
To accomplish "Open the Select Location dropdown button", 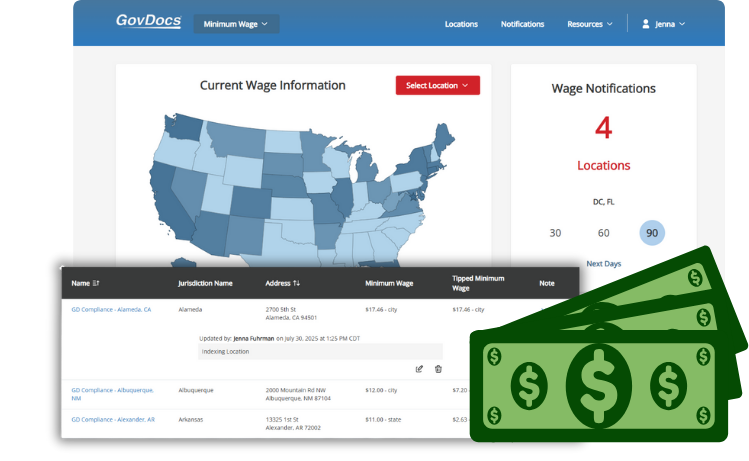I will click(438, 86).
